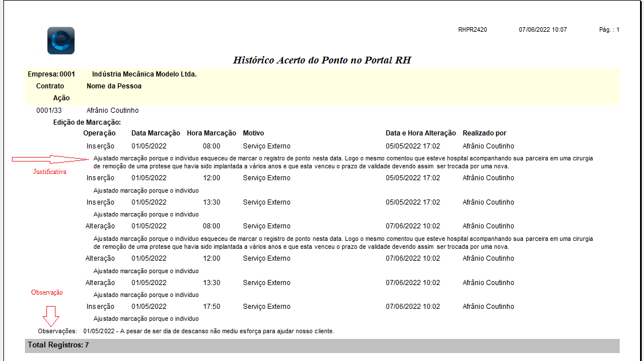The height and width of the screenshot is (361, 644).
Task: Select the observation text about "dia de descanso"
Action: click(x=208, y=332)
